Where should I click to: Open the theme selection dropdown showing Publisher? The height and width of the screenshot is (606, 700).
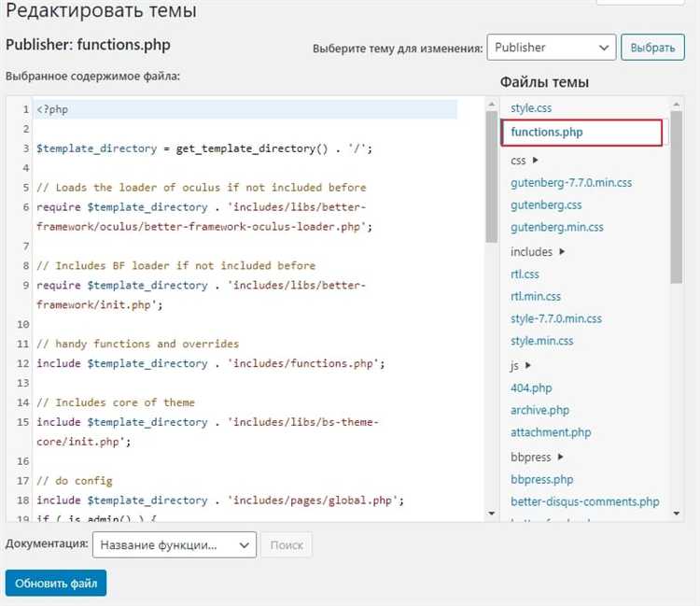tap(552, 48)
